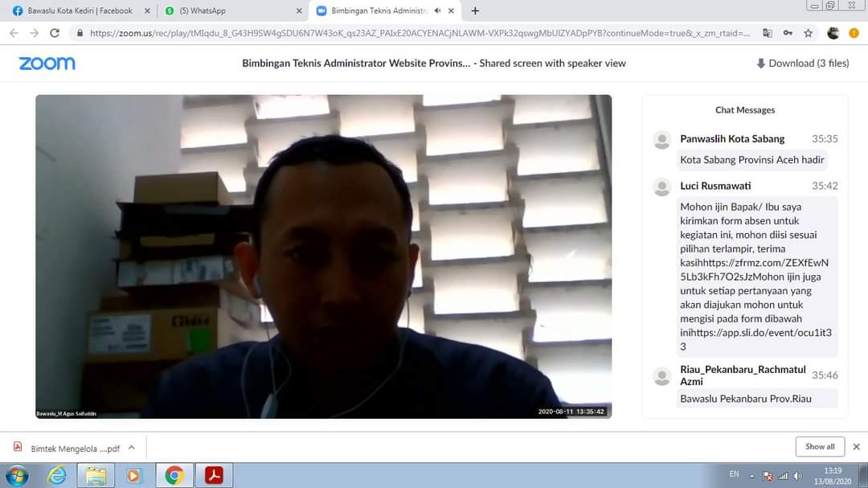Click Download (3 files) link

802,64
